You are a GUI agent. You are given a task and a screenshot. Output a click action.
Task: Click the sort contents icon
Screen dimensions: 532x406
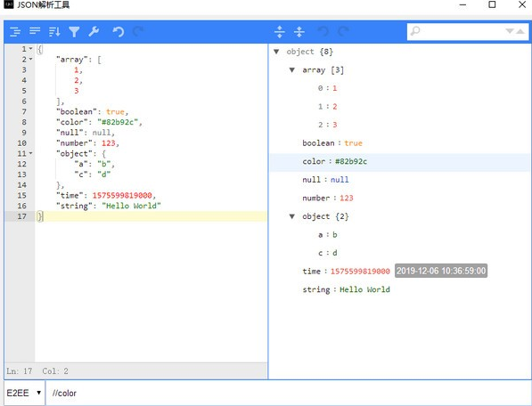click(x=54, y=32)
